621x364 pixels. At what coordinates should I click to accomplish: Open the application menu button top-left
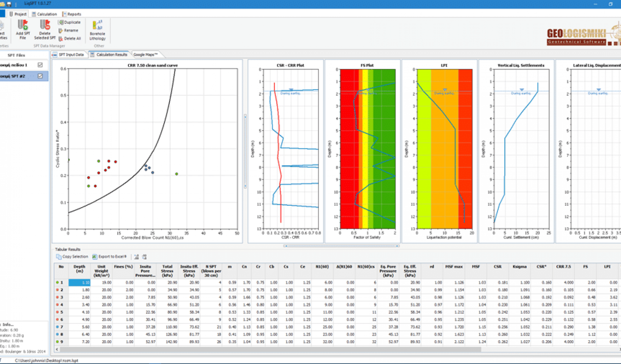coord(3,14)
